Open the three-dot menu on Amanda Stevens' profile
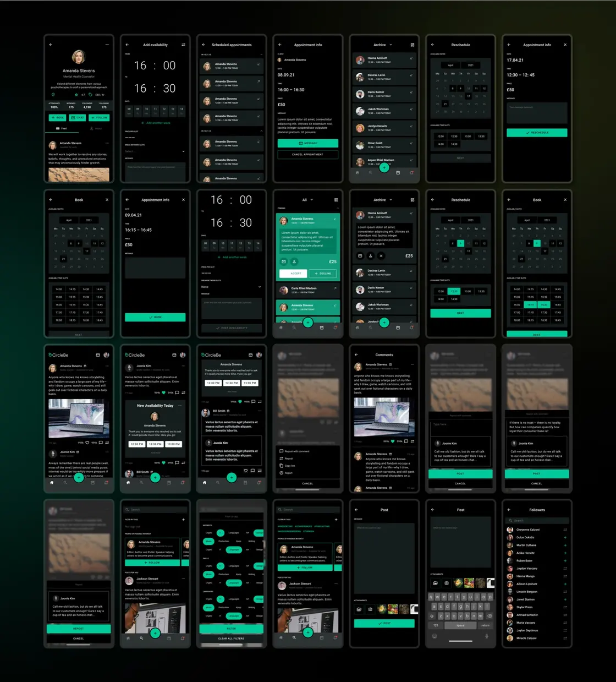The image size is (616, 682). point(107,45)
